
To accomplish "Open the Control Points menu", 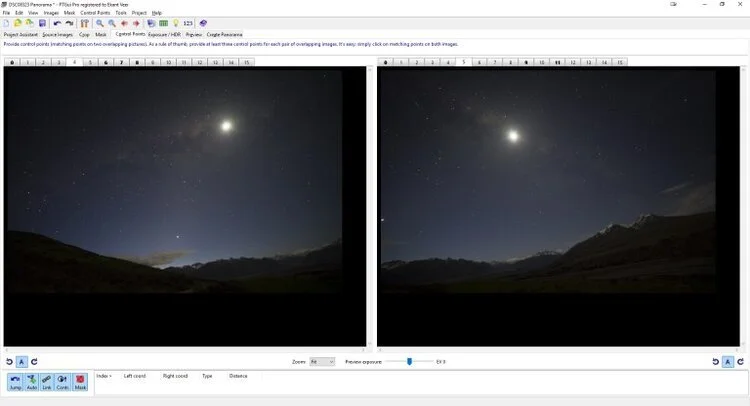I will click(x=95, y=13).
